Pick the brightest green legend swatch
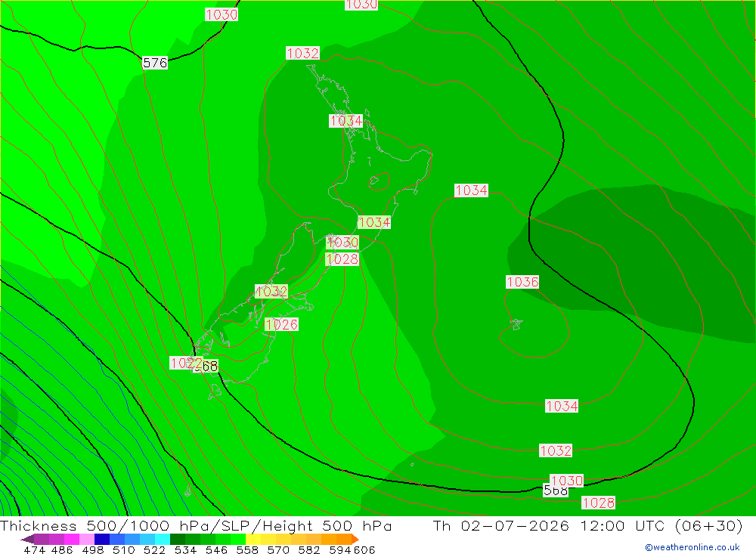The height and width of the screenshot is (554, 756). [x=238, y=539]
